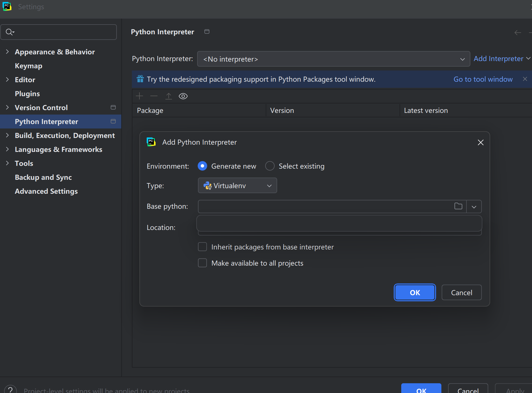Click PyCharm icon in Add Python Interpreter dialog

[x=151, y=142]
